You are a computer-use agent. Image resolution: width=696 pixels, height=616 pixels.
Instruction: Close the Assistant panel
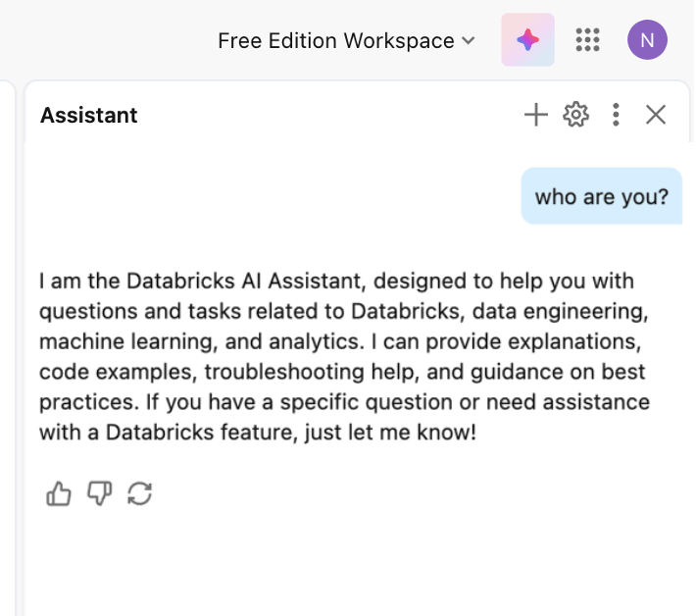tap(655, 115)
